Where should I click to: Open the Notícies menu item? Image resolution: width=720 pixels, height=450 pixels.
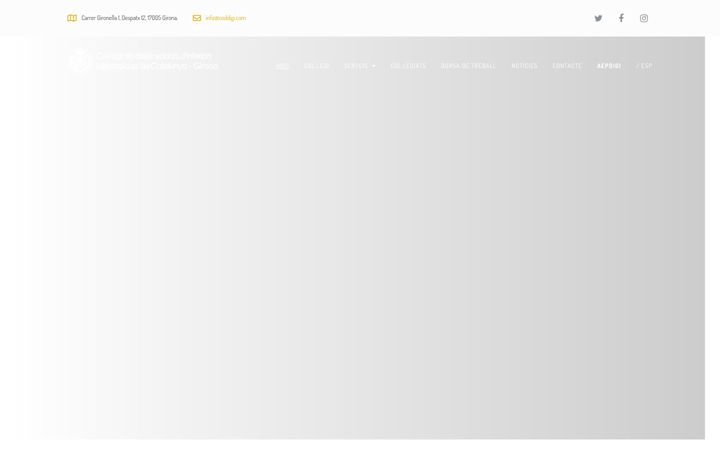point(524,66)
